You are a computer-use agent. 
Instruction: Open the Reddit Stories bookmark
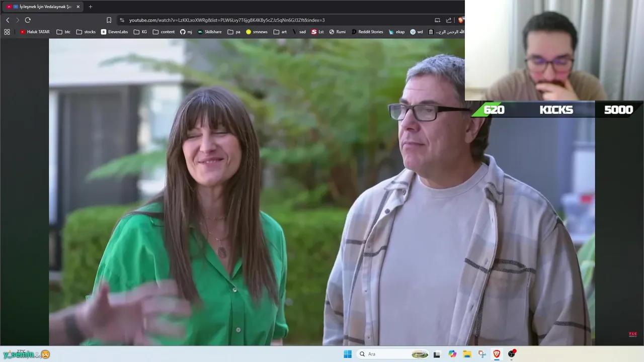[x=367, y=32]
